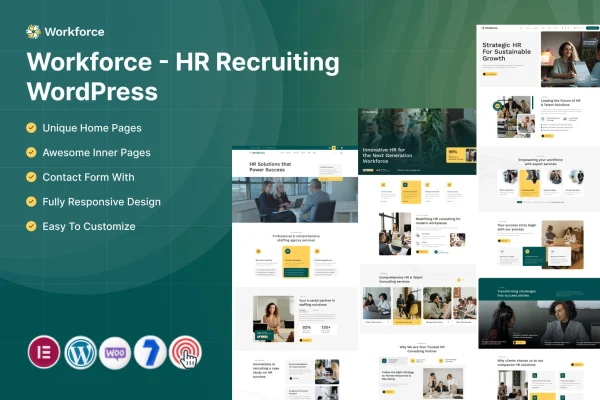Image resolution: width=600 pixels, height=400 pixels.
Task: Click the Workforce brand name text
Action: tap(74, 32)
